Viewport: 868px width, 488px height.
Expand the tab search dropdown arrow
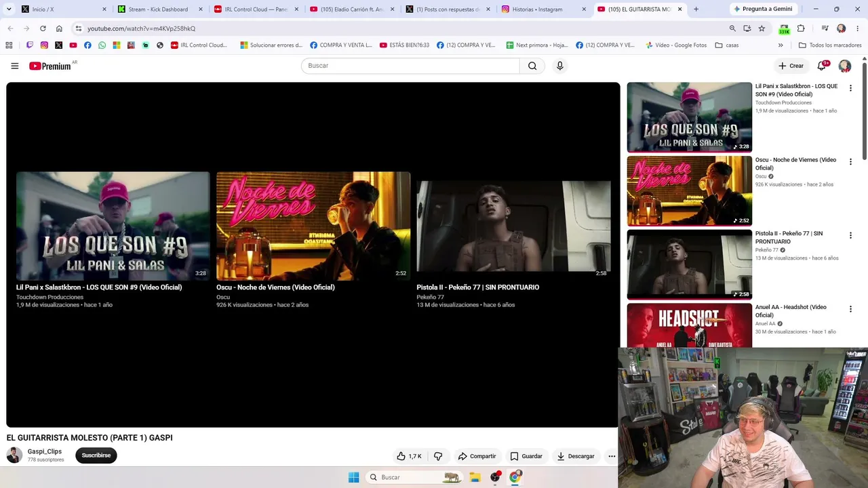click(x=9, y=9)
